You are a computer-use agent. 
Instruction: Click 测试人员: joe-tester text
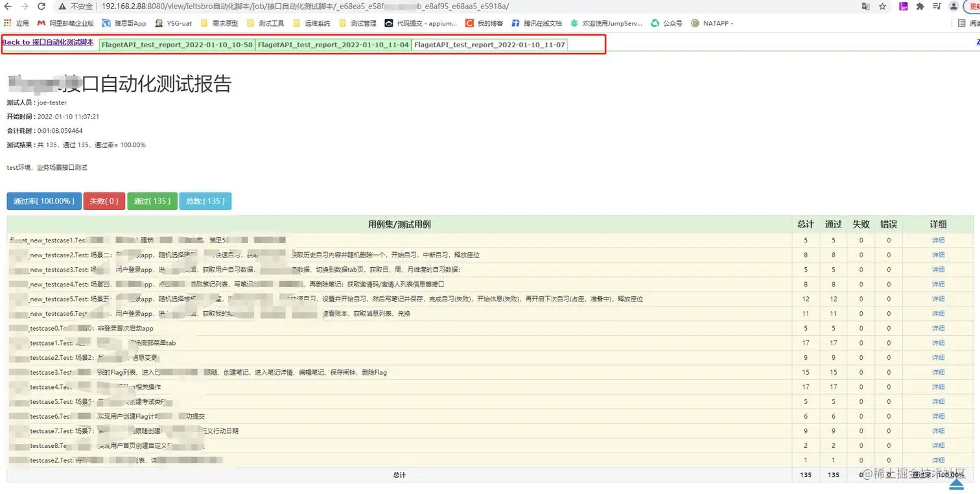(36, 102)
